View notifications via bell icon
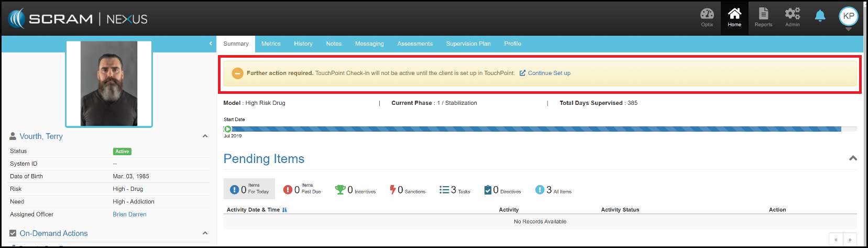The image size is (868, 248). pyautogui.click(x=820, y=16)
